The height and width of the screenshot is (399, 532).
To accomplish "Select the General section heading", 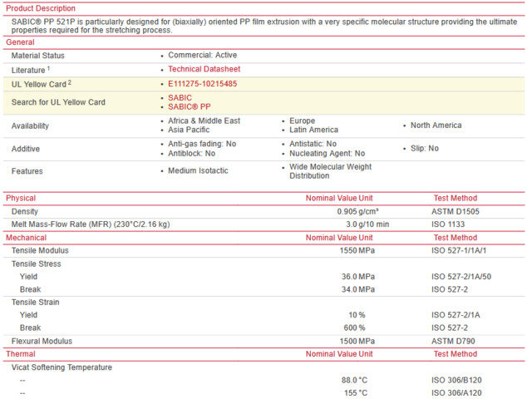I will click(20, 42).
